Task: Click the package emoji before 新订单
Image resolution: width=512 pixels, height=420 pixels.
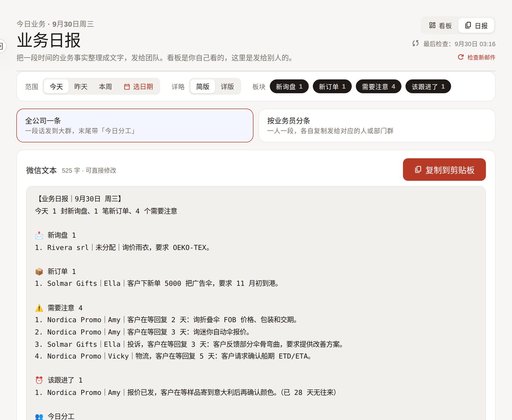Action: tap(39, 271)
